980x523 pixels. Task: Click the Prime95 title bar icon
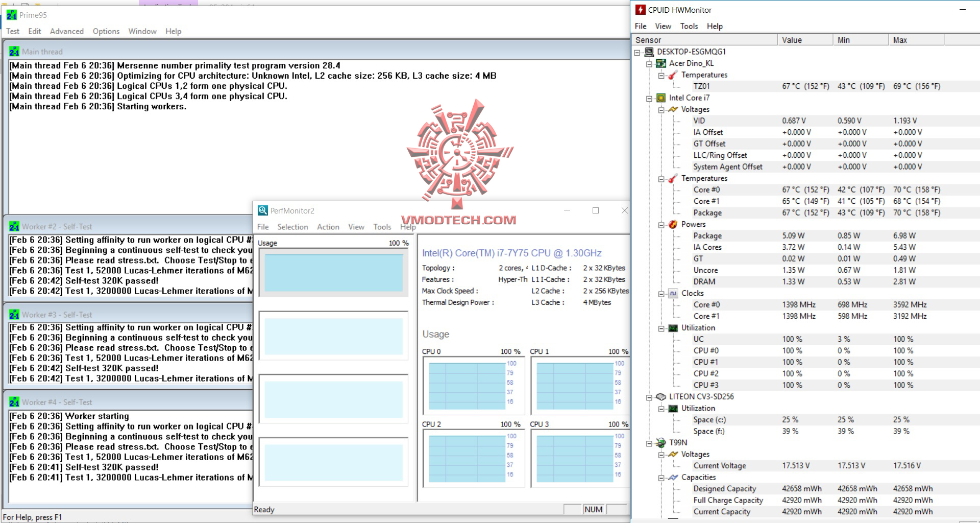coord(12,15)
